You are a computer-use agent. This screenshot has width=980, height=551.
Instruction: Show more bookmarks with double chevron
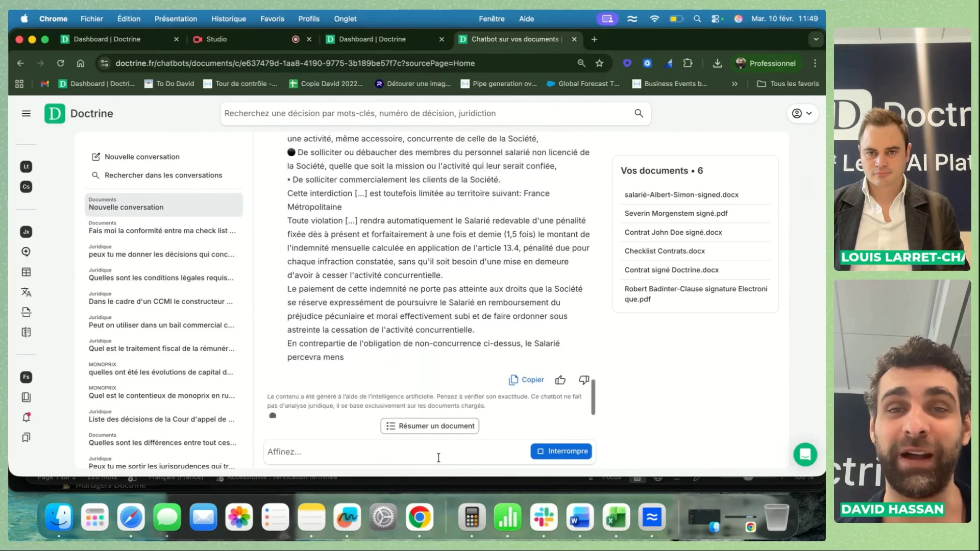click(734, 84)
